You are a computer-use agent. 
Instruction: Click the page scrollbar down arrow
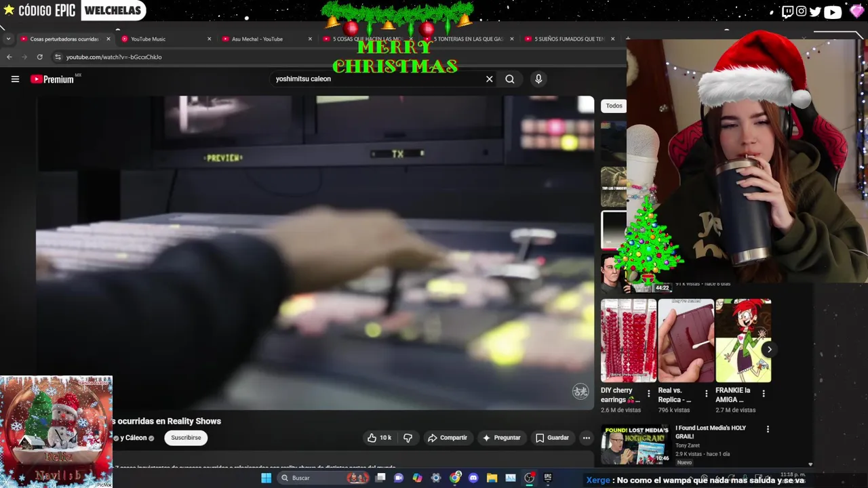(810, 465)
